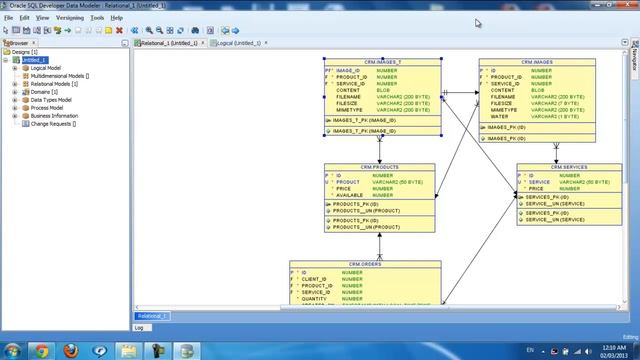
Task: Expand the Business Information node
Action: [15, 116]
